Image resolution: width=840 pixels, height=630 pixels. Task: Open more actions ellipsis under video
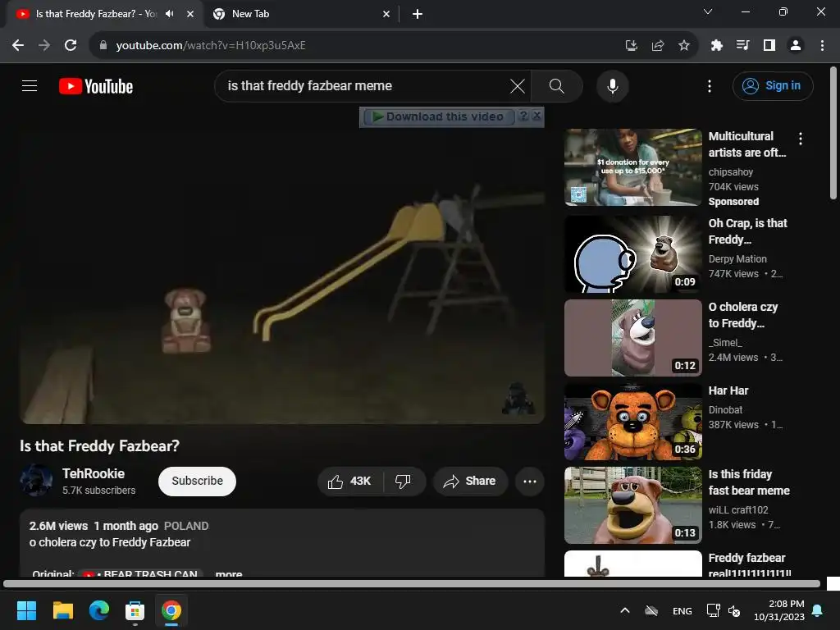point(530,481)
